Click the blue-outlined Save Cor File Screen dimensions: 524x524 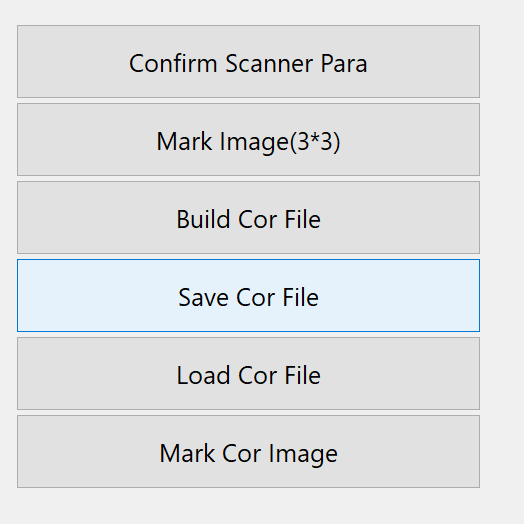click(x=248, y=295)
